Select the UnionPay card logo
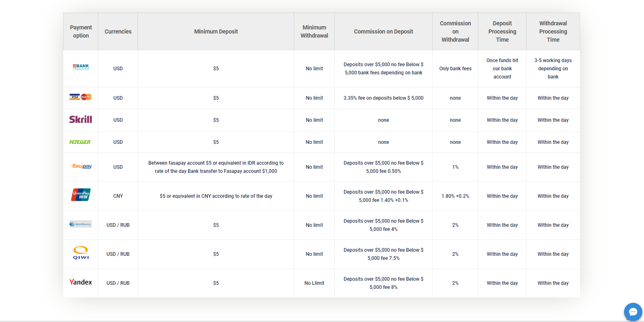The image size is (644, 322). (80, 195)
